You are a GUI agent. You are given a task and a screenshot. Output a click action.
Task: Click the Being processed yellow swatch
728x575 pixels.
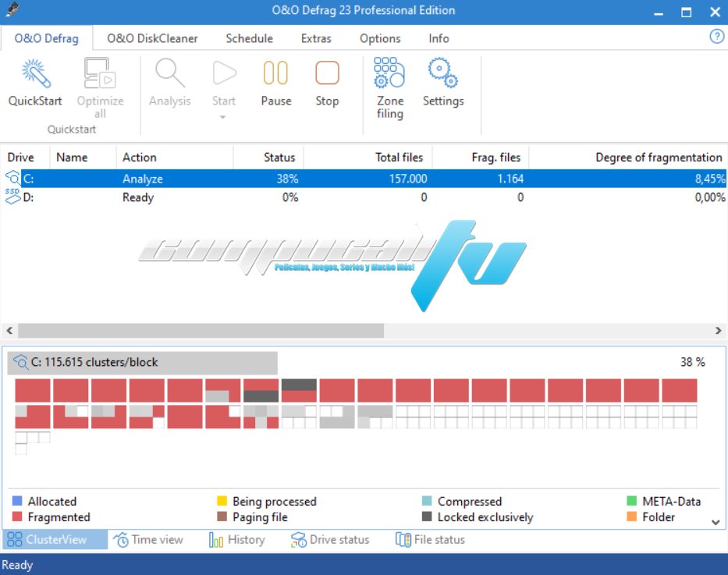click(222, 501)
